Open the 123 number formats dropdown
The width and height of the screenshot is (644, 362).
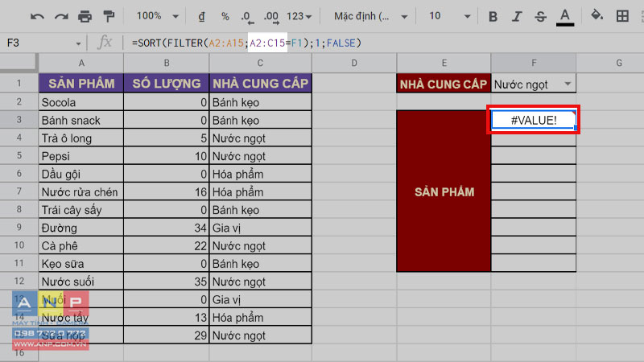tap(299, 16)
